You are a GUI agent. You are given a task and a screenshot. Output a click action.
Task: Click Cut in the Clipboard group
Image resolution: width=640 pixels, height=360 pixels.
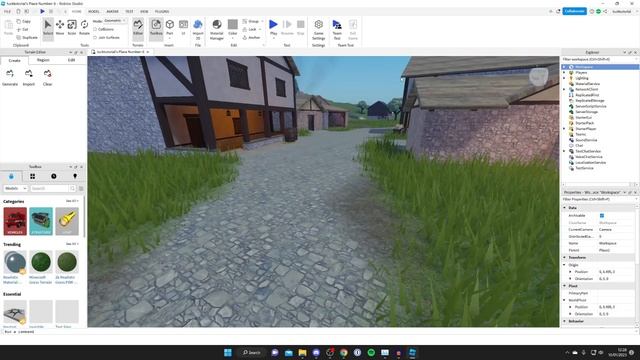pos(23,29)
